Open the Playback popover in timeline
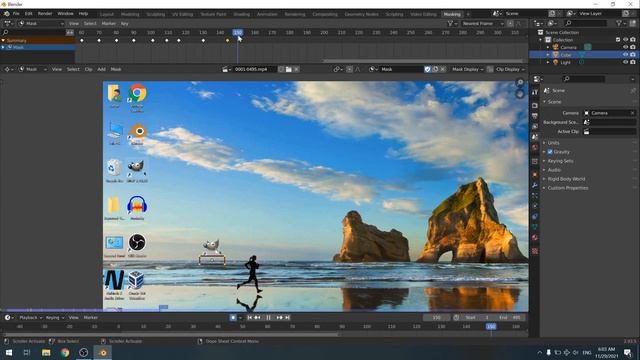This screenshot has width=640, height=360. [30, 318]
